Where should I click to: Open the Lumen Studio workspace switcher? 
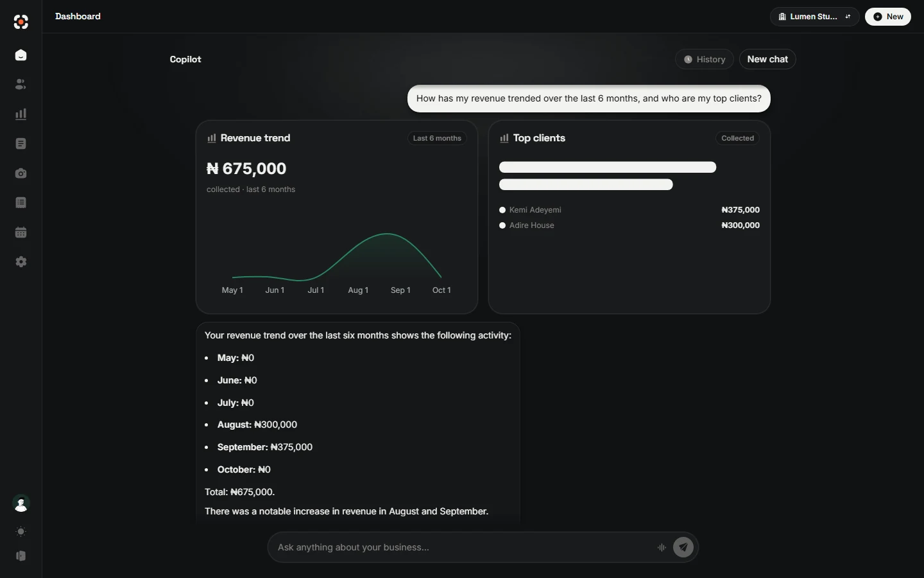coord(815,17)
